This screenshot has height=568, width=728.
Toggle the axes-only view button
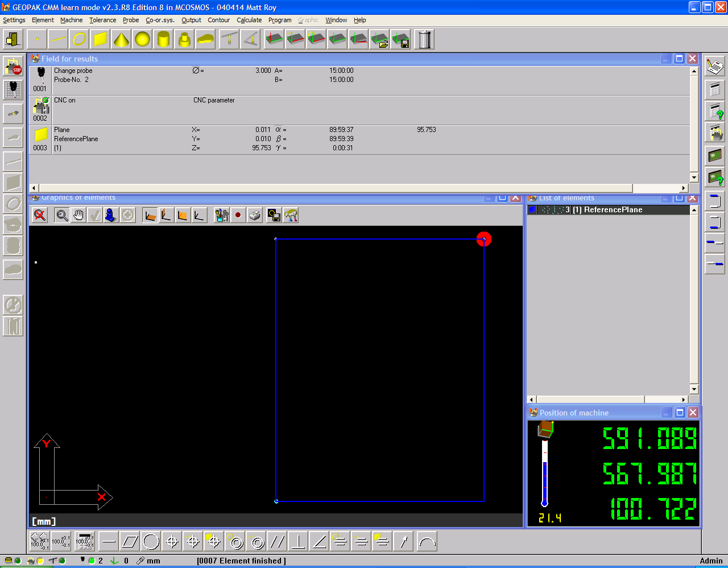tap(199, 215)
